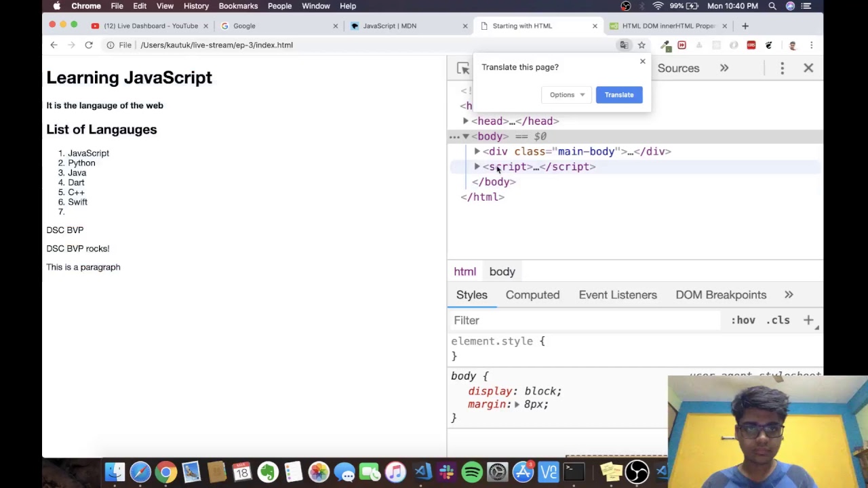Open Evernote from the Dock

tap(267, 472)
